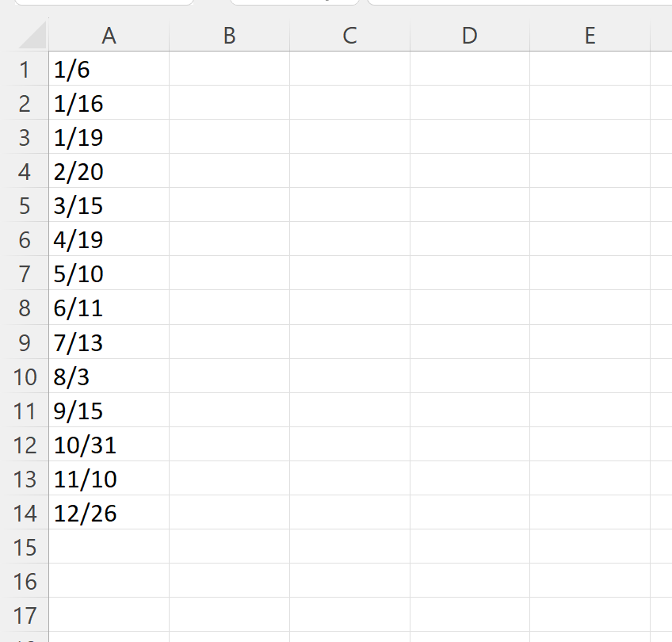Viewport: 672px width, 642px height.
Task: Select row header 17
Action: [26, 615]
